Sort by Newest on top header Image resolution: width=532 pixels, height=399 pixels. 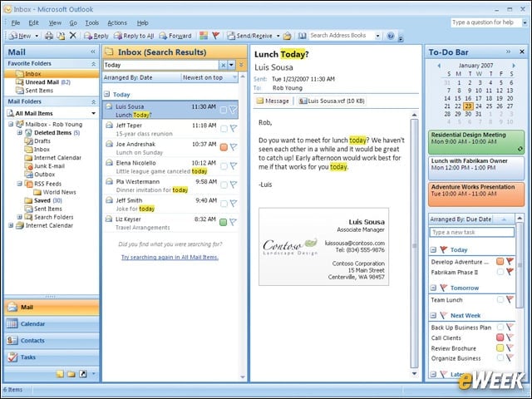tap(209, 77)
